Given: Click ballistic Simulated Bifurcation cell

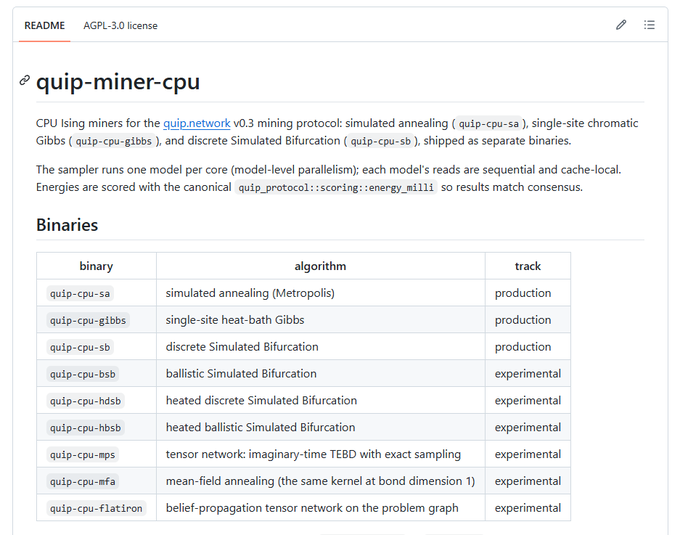Looking at the screenshot, I should [320, 374].
